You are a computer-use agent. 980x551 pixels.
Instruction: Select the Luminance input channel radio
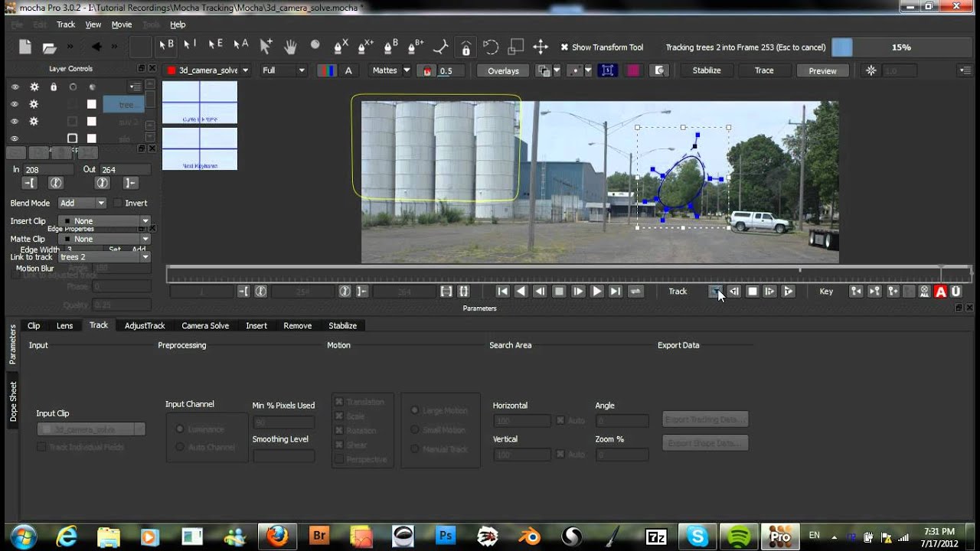181,429
